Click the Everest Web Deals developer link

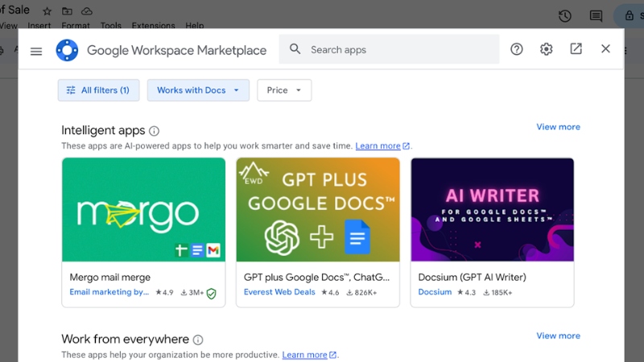coord(279,292)
